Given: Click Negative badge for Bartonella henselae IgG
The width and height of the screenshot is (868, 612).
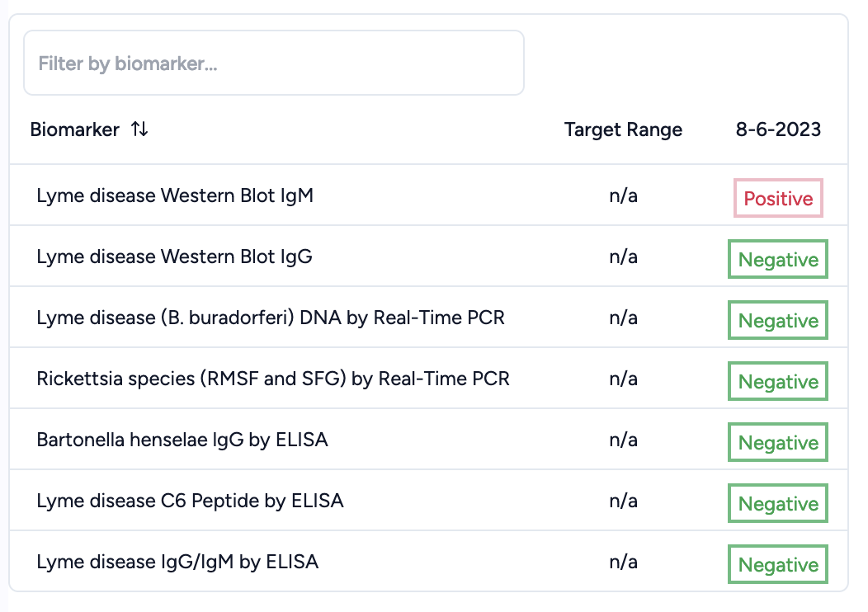Looking at the screenshot, I should [778, 443].
